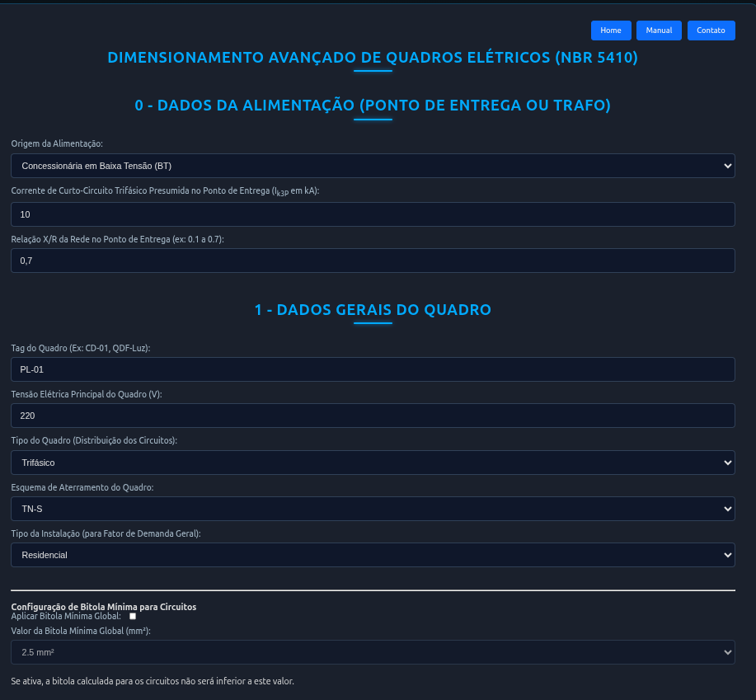The width and height of the screenshot is (756, 700).
Task: Expand the chevron on the Concessionária selector
Action: (x=727, y=166)
